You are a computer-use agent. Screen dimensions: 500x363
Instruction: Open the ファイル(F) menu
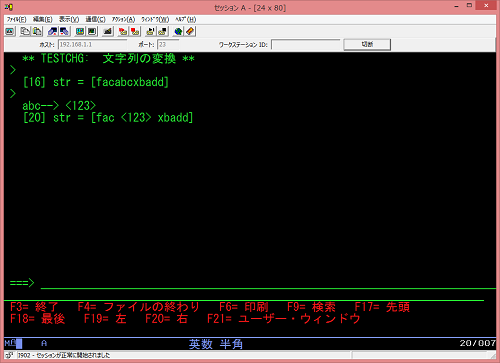16,19
